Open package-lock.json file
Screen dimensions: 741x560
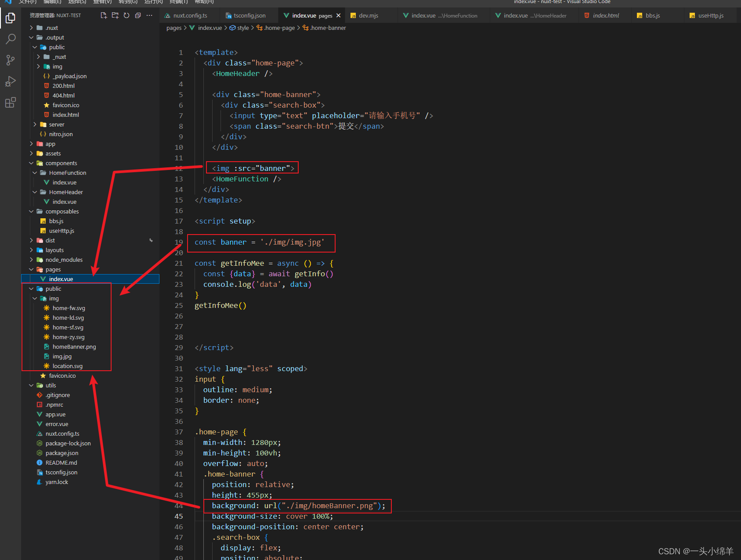(x=68, y=443)
